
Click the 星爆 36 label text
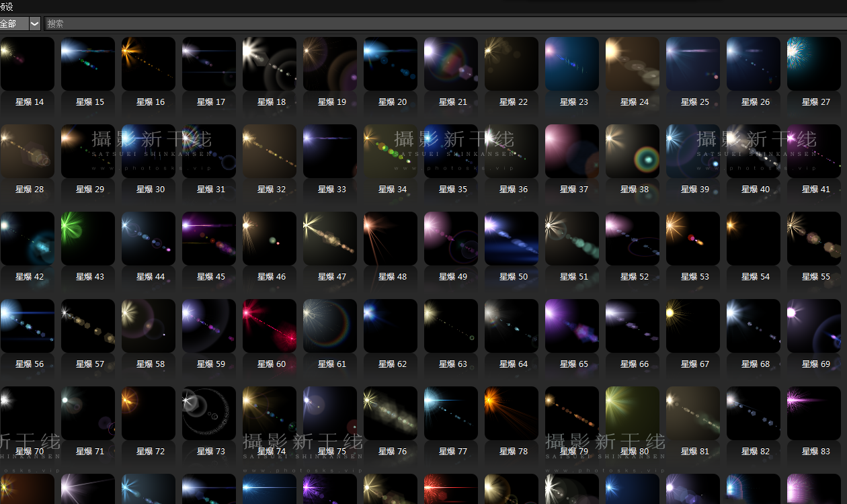514,190
